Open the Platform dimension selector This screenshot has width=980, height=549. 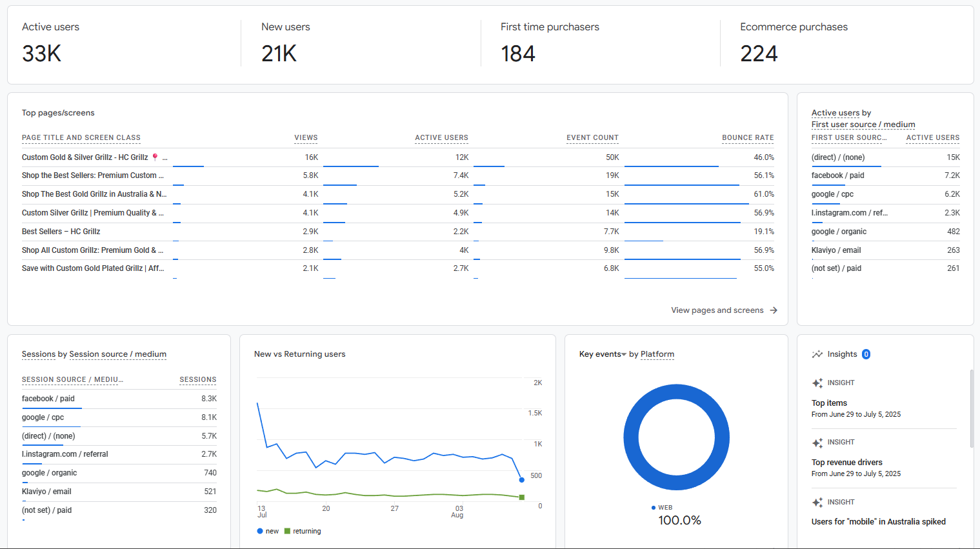pos(657,354)
